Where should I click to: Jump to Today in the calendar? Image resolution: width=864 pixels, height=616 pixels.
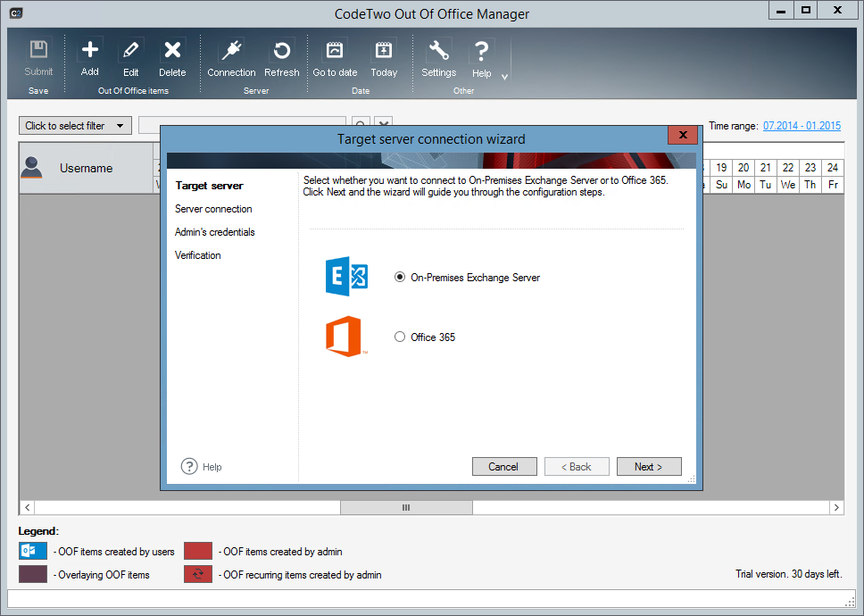tap(384, 58)
